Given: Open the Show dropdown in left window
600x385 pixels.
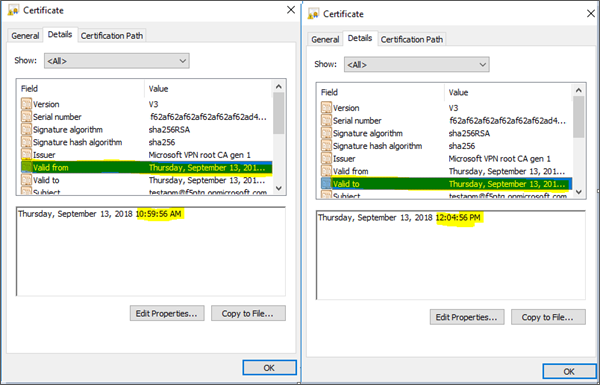Looking at the screenshot, I should 117,61.
